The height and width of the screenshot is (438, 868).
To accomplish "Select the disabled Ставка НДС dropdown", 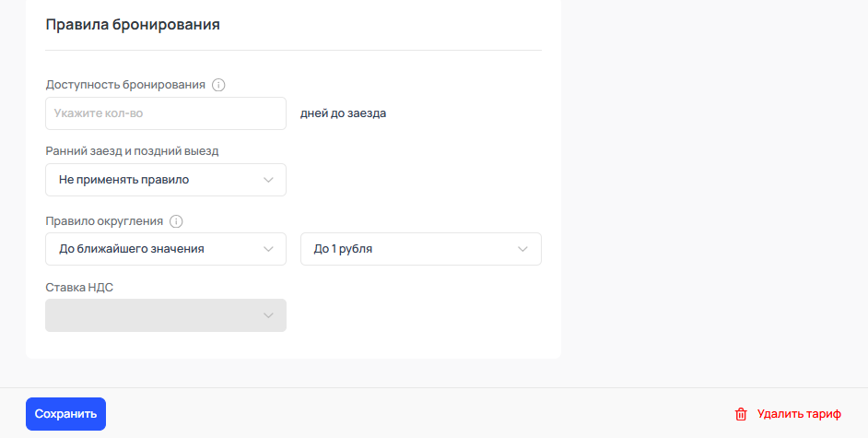I will (x=166, y=315).
